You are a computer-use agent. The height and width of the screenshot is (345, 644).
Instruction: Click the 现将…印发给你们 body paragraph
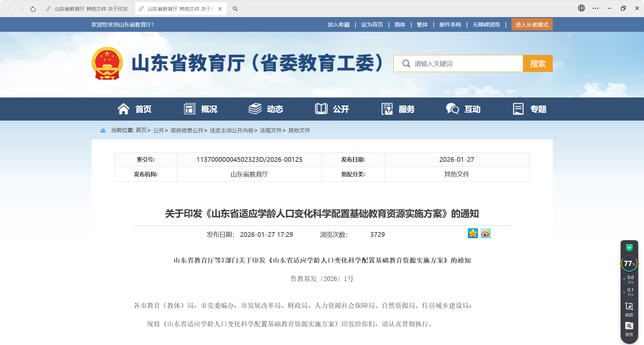pyautogui.click(x=290, y=324)
